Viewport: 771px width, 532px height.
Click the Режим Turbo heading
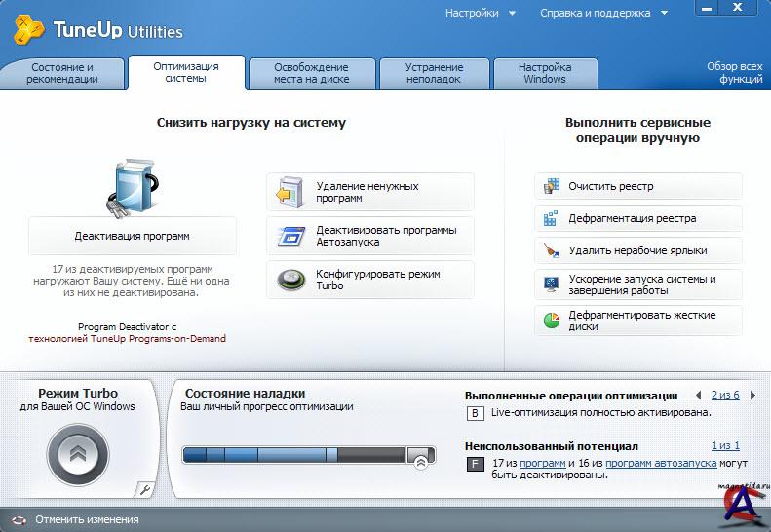tap(78, 394)
